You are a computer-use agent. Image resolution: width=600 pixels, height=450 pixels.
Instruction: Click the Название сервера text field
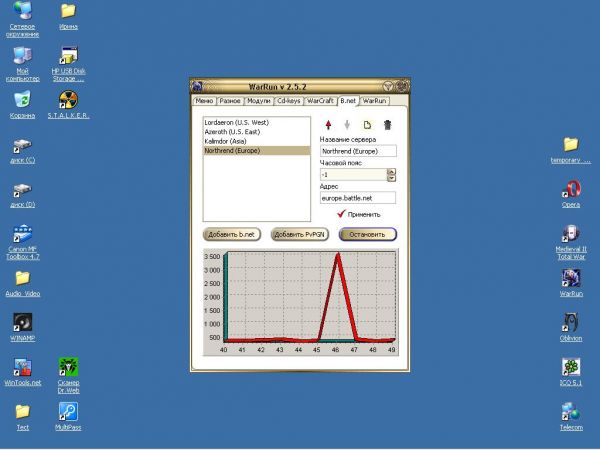point(358,151)
